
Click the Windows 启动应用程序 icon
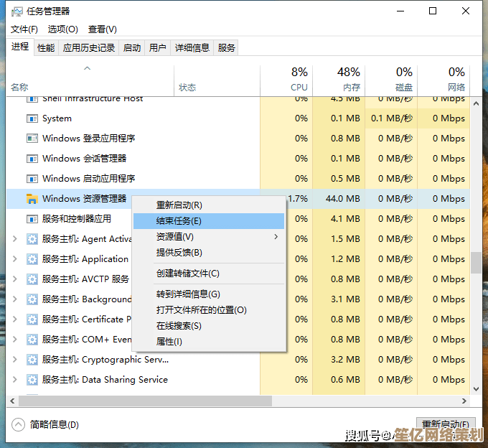point(32,179)
